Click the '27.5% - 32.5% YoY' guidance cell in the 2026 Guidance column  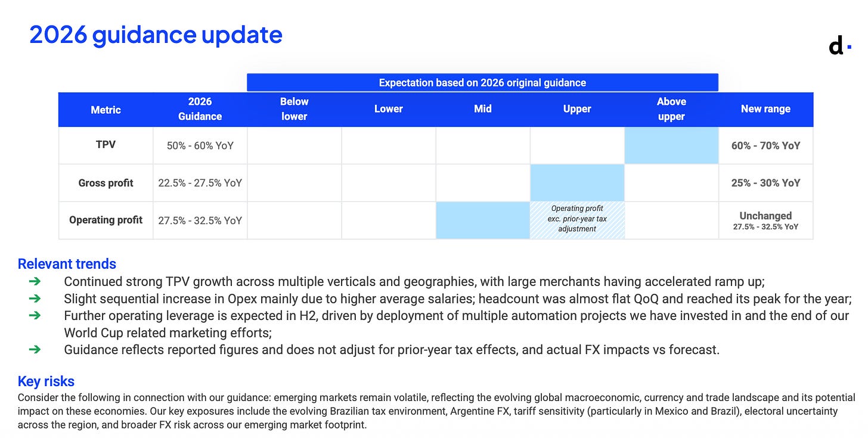[x=200, y=220]
